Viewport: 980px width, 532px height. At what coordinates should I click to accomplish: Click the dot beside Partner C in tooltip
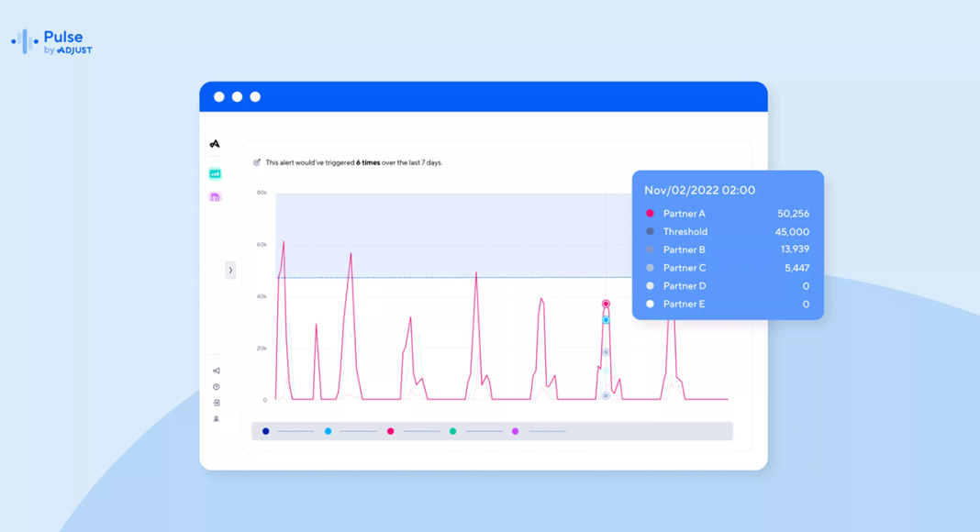click(x=650, y=268)
